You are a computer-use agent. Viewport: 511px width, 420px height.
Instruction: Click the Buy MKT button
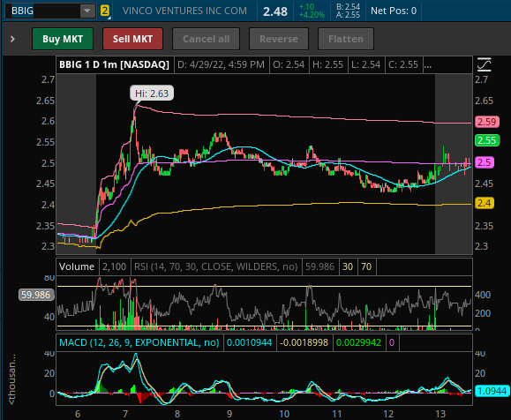point(63,39)
